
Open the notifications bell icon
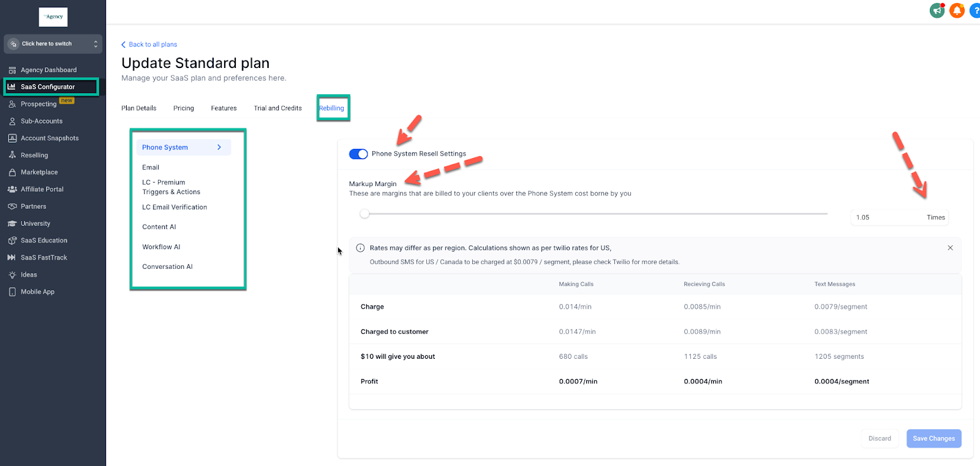[957, 10]
